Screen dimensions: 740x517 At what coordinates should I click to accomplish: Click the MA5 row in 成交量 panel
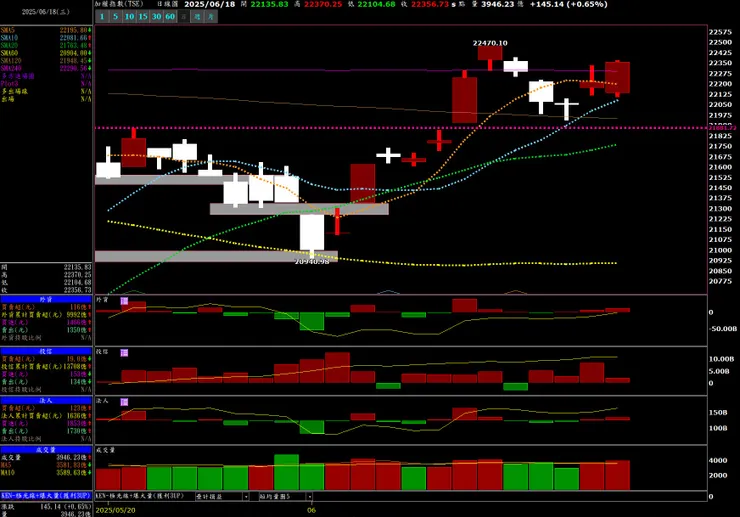(46, 465)
